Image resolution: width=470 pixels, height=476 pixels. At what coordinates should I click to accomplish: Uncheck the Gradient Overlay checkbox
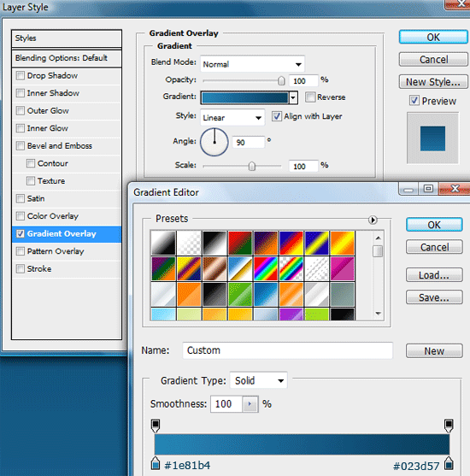click(x=20, y=234)
